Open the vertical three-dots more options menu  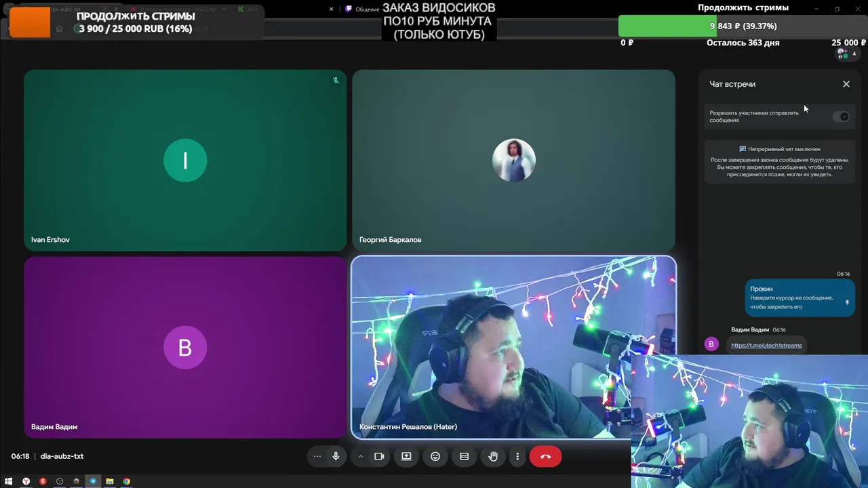coord(517,456)
